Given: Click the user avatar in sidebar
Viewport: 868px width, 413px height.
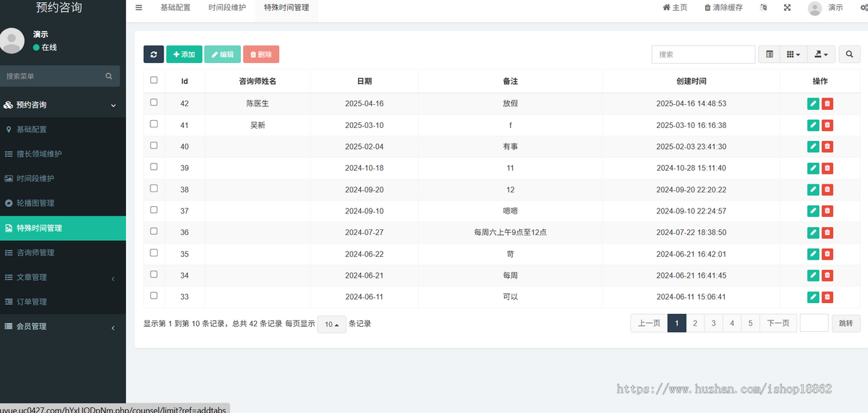Looking at the screenshot, I should (12, 41).
